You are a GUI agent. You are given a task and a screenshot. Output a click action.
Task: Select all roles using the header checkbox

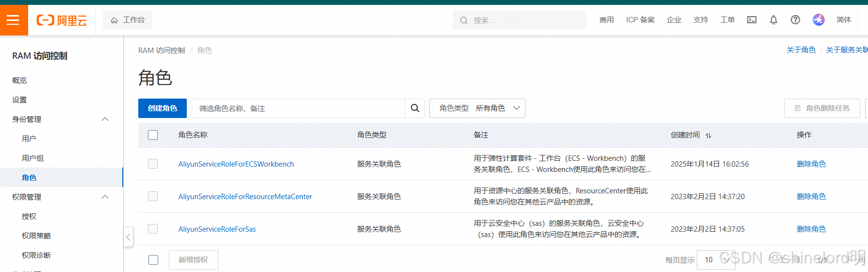point(153,135)
